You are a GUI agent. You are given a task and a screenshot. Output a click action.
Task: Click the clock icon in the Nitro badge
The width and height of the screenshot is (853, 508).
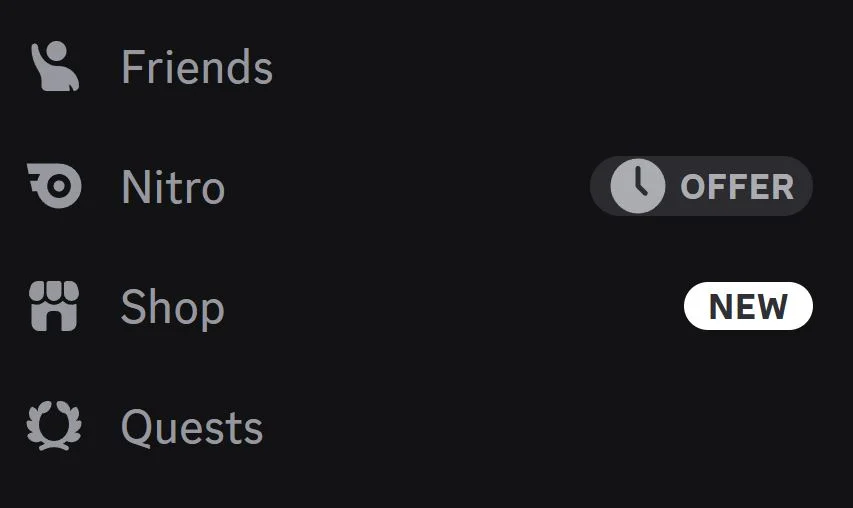(637, 187)
